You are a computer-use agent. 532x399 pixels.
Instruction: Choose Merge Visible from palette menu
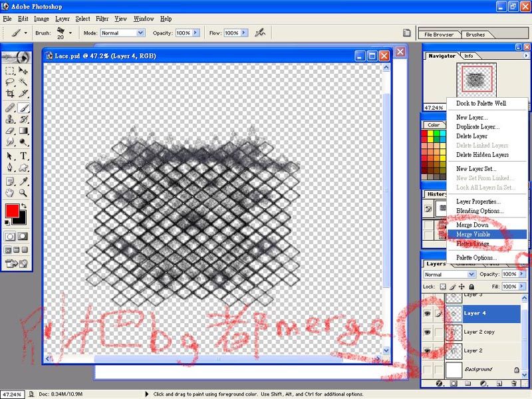click(x=487, y=235)
